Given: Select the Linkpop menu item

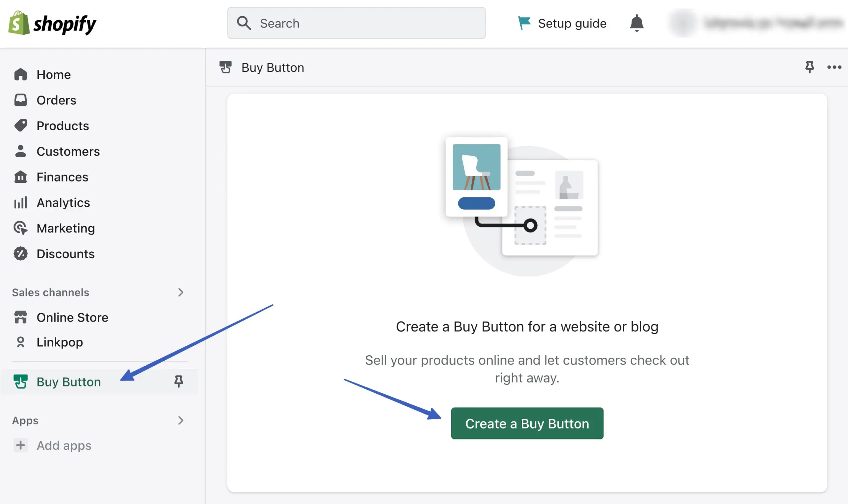Looking at the screenshot, I should (x=59, y=342).
